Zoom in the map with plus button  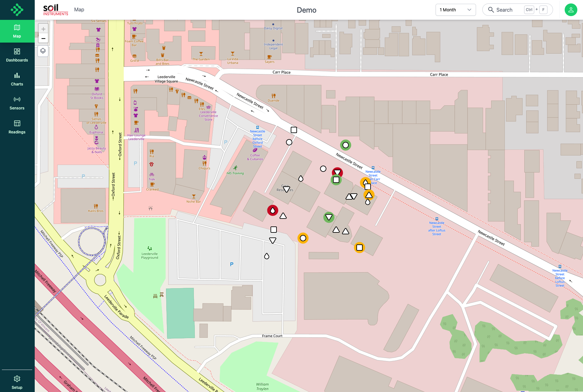point(43,29)
